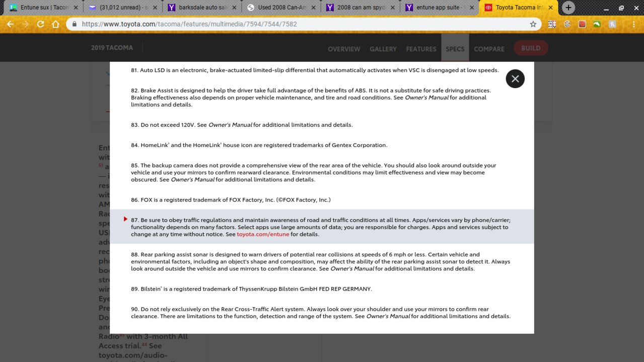644x362 pixels.
Task: Open the toyota.com/entune link in footnote 87
Action: click(263, 234)
